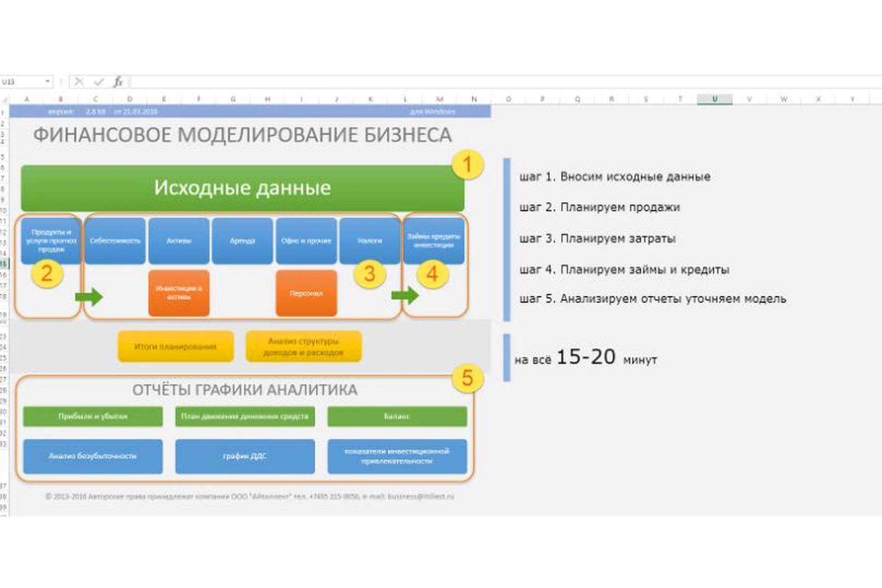
Task: Open the Прибыли и убытки report
Action: pos(93,416)
